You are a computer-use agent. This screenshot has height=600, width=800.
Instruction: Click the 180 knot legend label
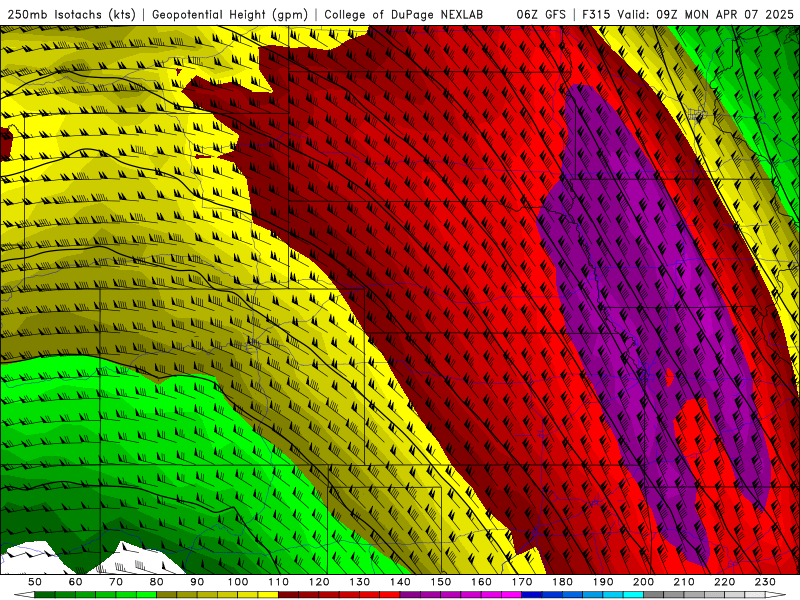coord(562,582)
